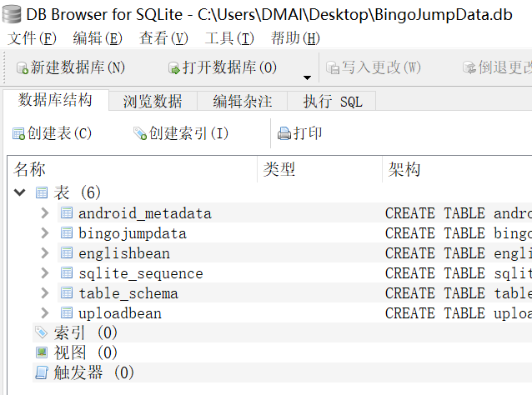The image size is (532, 395).
Task: Click the tag icon beside 索引 (0)
Action: tap(42, 332)
